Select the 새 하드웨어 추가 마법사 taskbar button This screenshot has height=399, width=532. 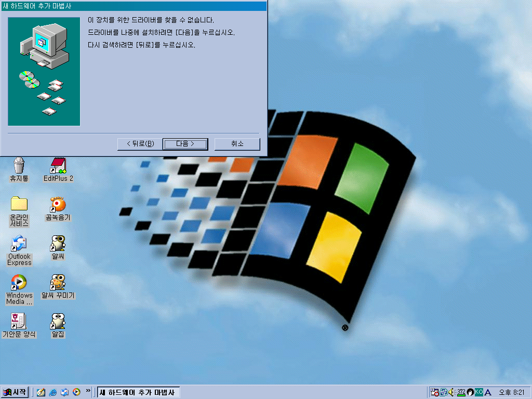pos(138,392)
